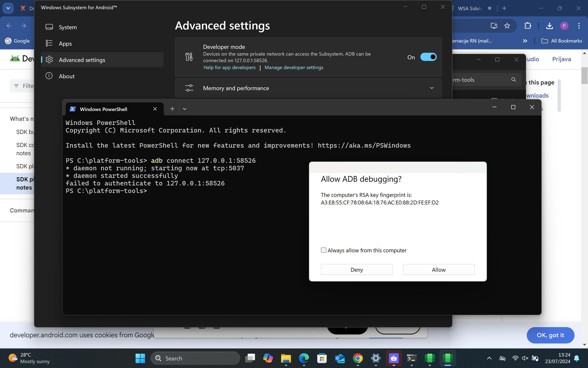The image size is (588, 368).
Task: Click the Chrome back arrow
Action: tap(9, 26)
